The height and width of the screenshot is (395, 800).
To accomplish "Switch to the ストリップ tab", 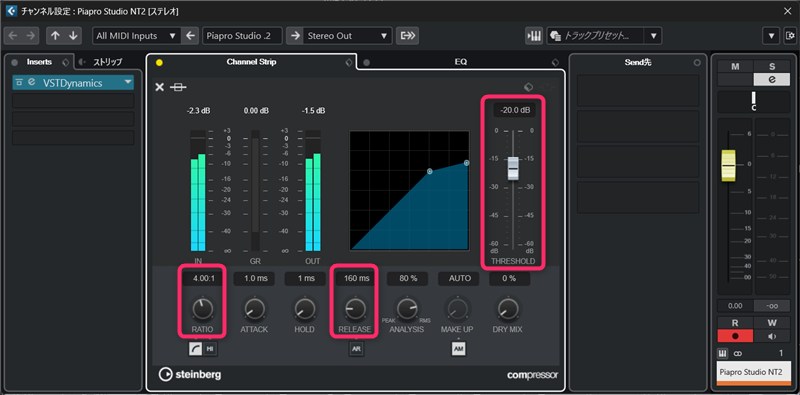I will pos(107,62).
